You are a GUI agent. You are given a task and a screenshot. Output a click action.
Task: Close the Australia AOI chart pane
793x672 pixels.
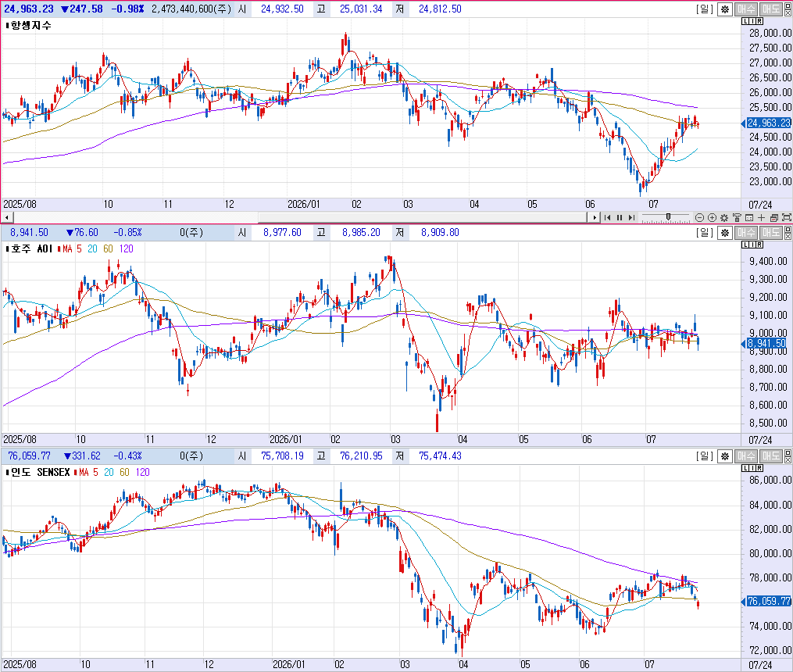point(788,236)
